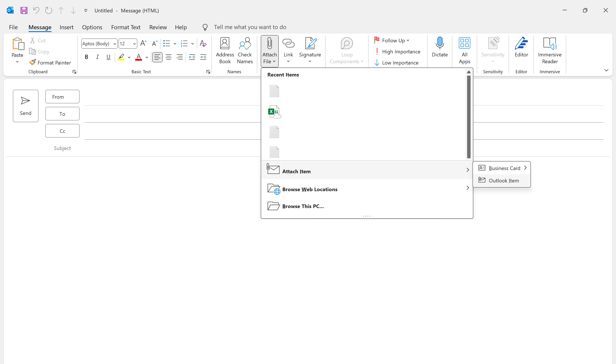Apply red font color

pyautogui.click(x=138, y=57)
